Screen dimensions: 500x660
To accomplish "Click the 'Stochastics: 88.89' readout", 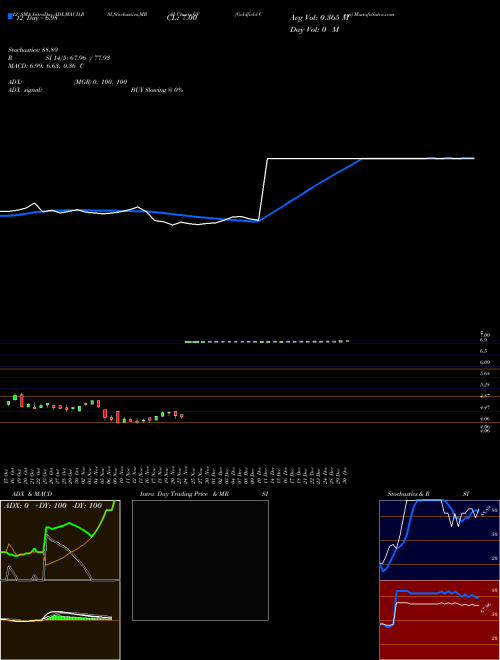I will [33, 50].
